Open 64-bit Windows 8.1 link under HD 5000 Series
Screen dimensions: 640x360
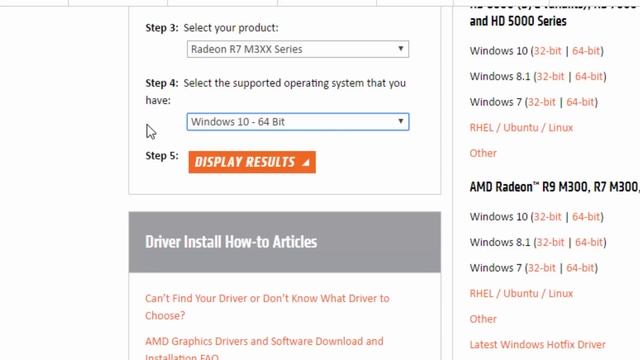(589, 76)
